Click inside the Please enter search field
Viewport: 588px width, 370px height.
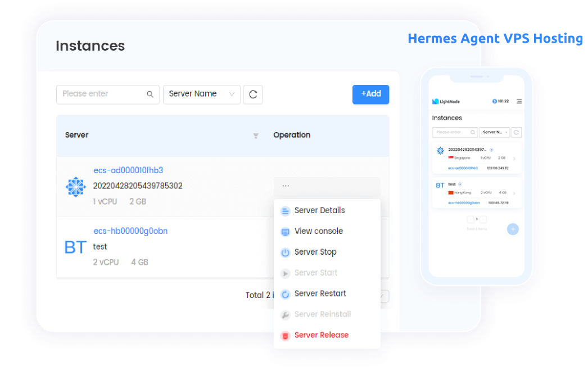click(101, 94)
